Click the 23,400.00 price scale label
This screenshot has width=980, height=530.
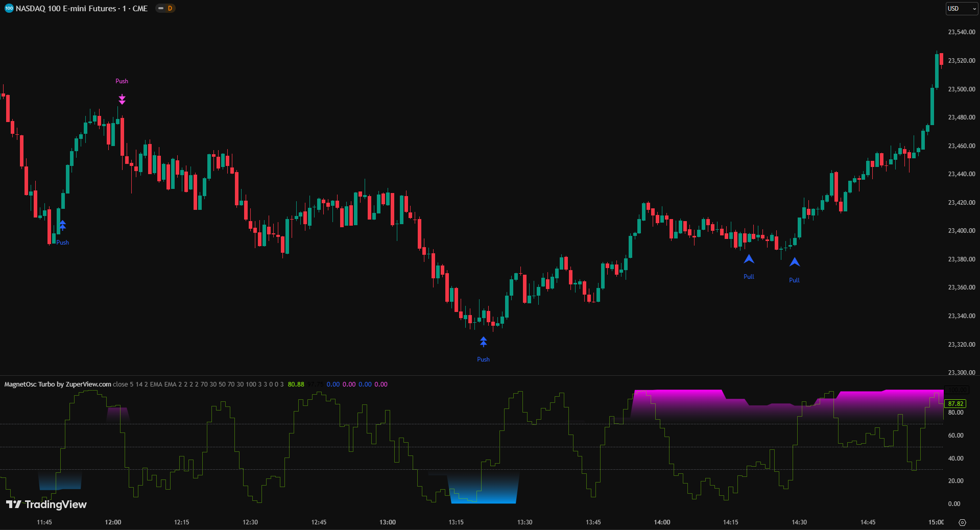coord(961,231)
